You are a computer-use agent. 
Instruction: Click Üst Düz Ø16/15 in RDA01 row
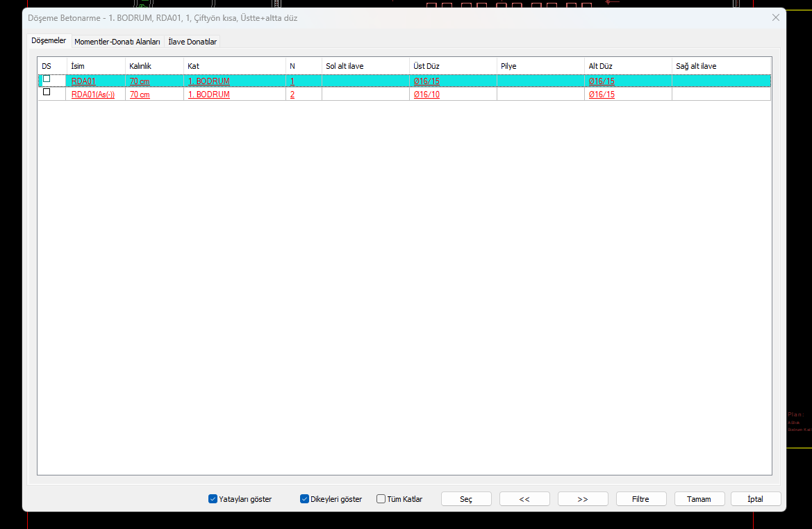click(426, 81)
